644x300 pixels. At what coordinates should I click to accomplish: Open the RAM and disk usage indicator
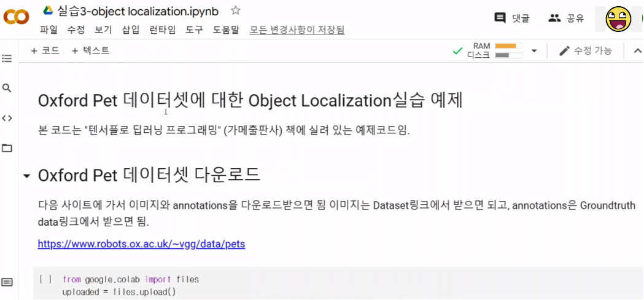(494, 50)
